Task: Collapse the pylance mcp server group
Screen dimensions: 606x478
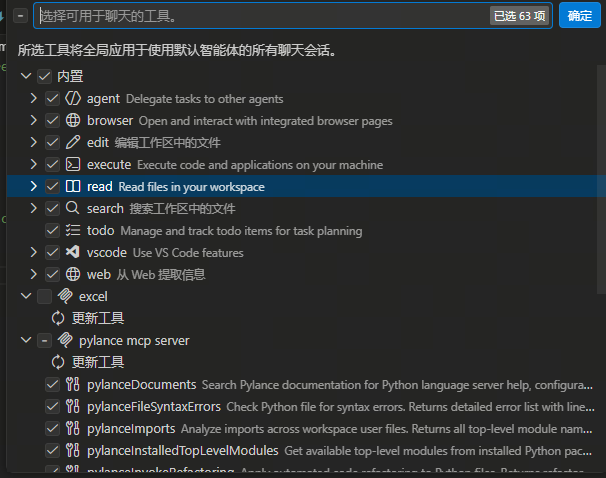Action: coord(26,340)
